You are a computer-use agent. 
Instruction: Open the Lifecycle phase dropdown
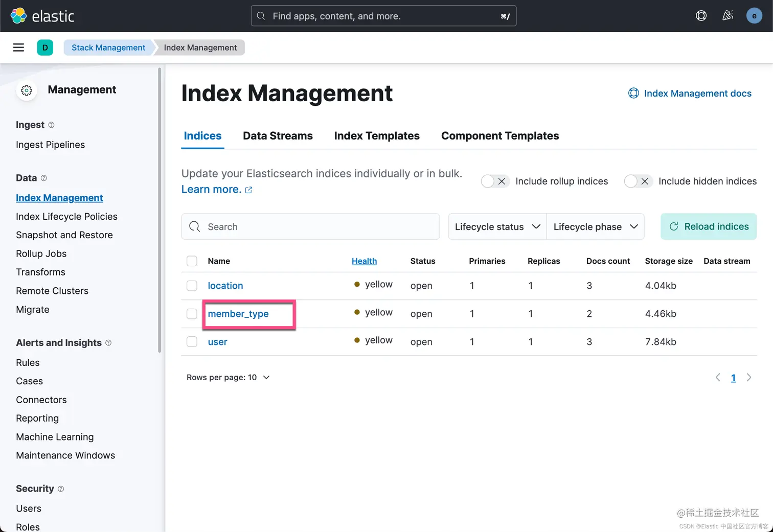click(x=596, y=226)
